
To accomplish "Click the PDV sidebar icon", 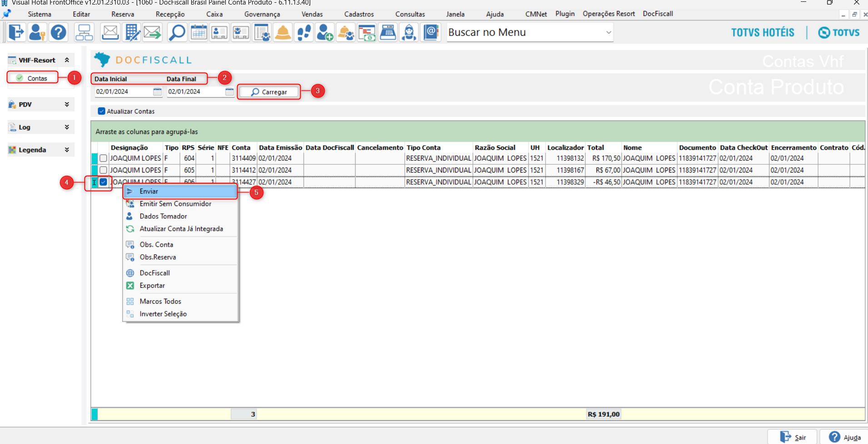I will 12,104.
